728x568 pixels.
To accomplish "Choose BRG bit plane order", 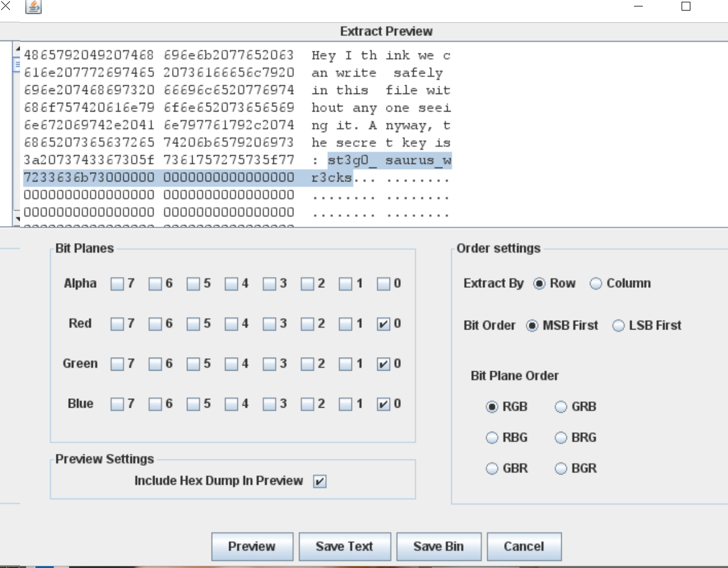I will coord(561,438).
